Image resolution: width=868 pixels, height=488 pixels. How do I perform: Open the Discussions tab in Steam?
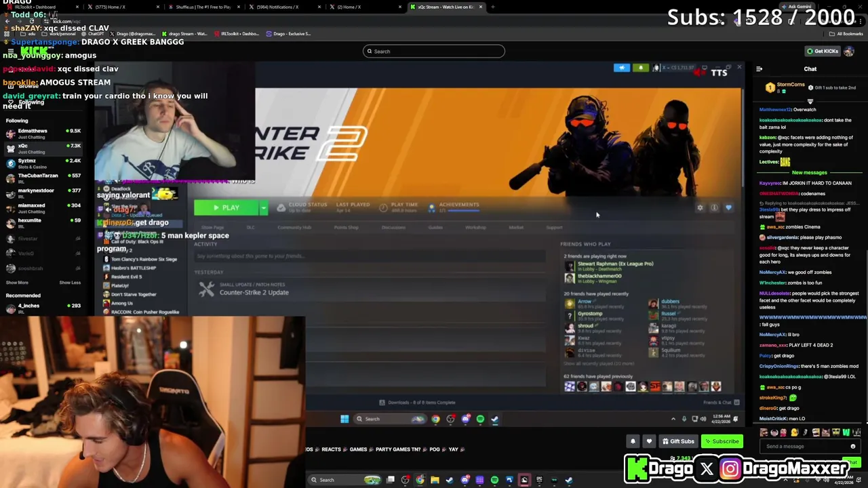pyautogui.click(x=393, y=228)
